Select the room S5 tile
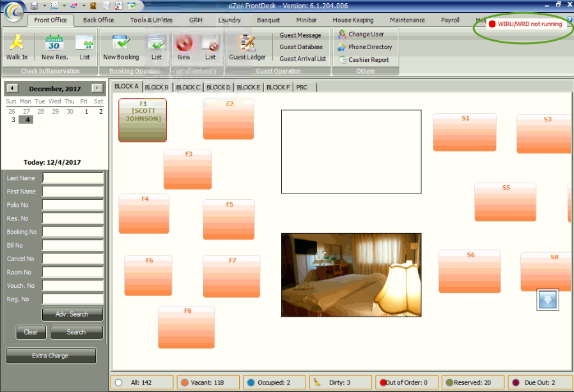574x392 pixels. (x=505, y=202)
